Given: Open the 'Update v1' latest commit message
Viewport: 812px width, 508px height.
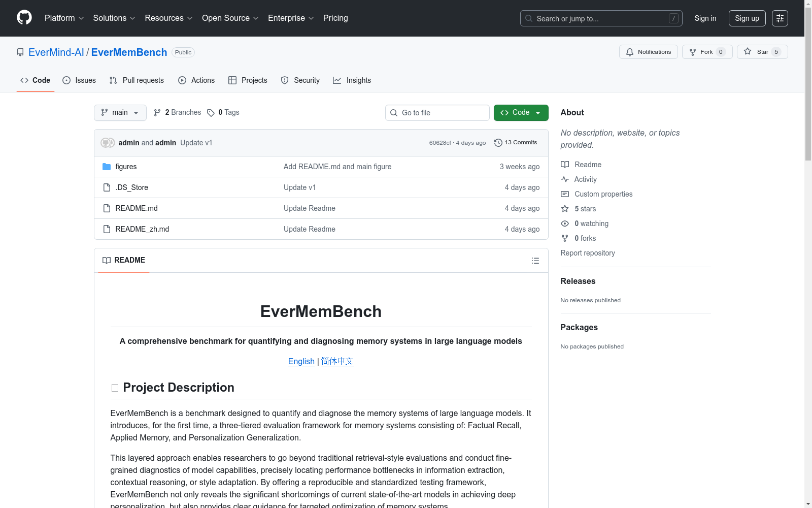Looking at the screenshot, I should 196,143.
